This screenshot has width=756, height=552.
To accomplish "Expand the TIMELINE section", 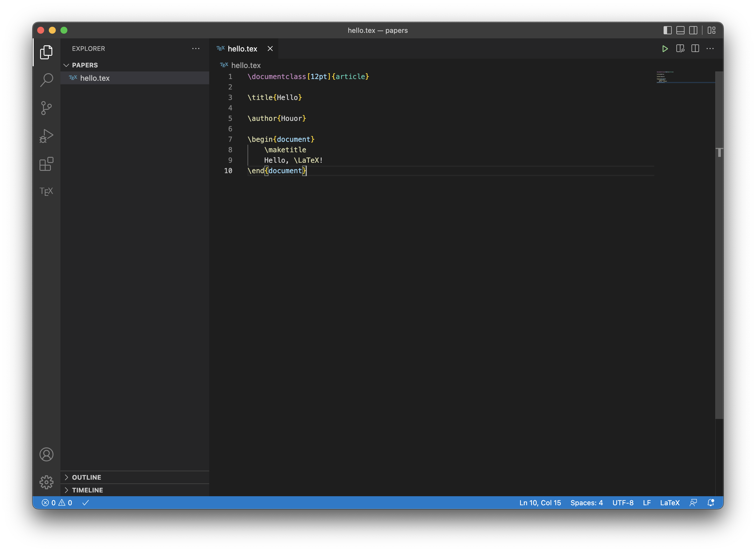I will (87, 490).
